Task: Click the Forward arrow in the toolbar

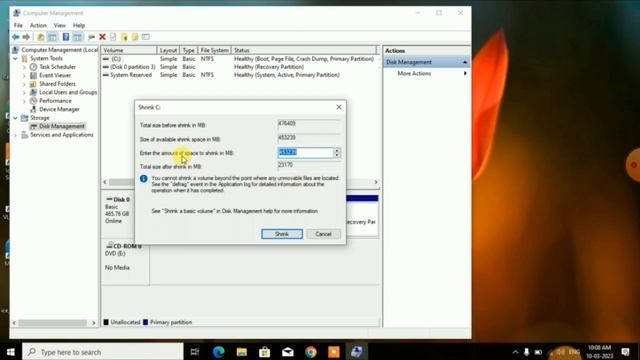Action: pyautogui.click(x=26, y=37)
